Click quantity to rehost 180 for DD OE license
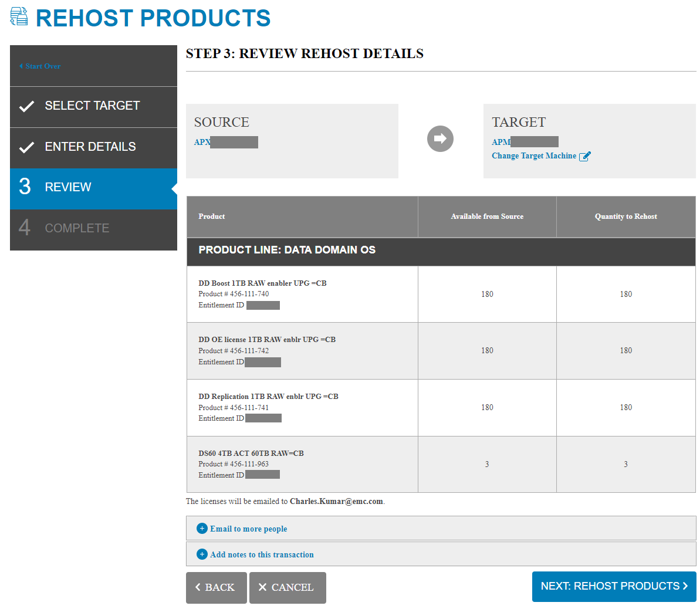The width and height of the screenshot is (700, 609). (626, 350)
